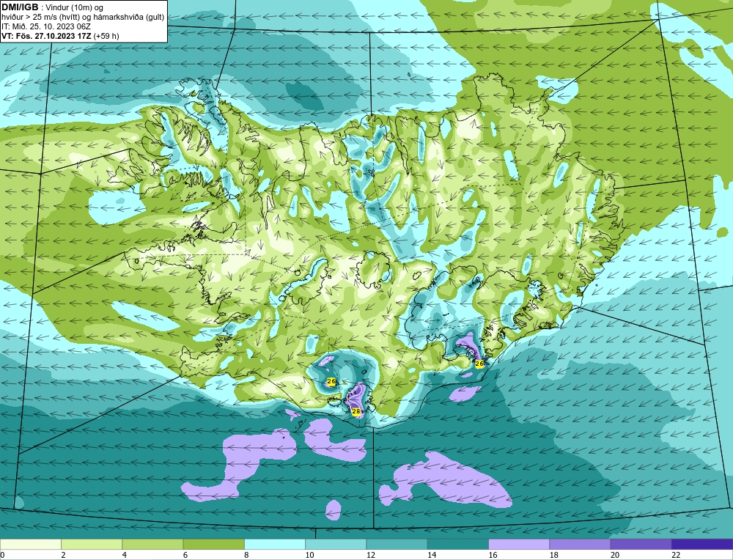Viewport: 733px width, 560px height.
Task: Click the legend label "12"
Action: pos(370,555)
